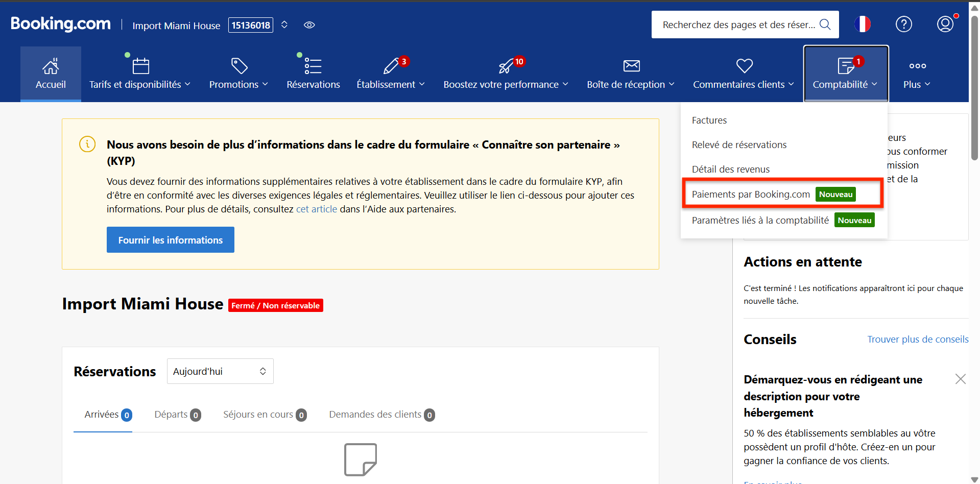Expand the property switcher arrows
980x484 pixels.
(x=284, y=25)
